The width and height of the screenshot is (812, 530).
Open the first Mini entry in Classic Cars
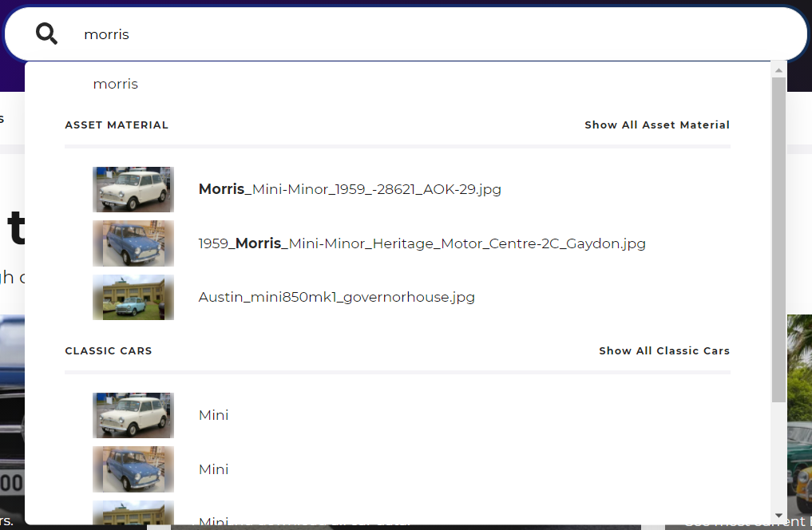213,415
